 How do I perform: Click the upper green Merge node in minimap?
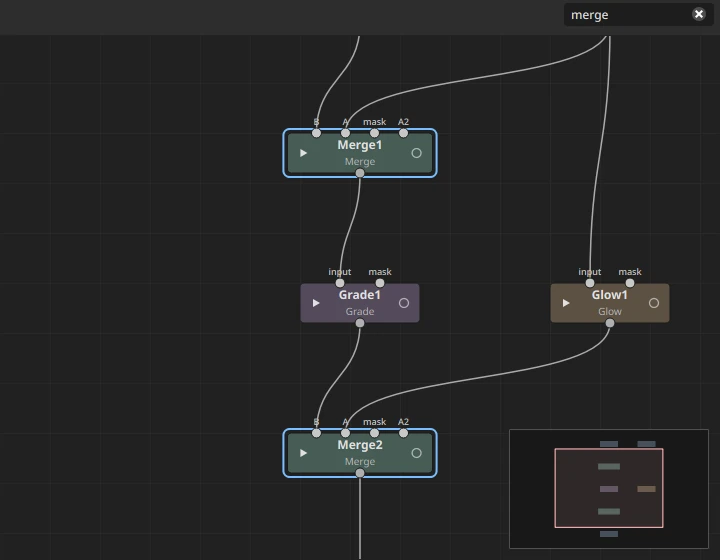(609, 466)
